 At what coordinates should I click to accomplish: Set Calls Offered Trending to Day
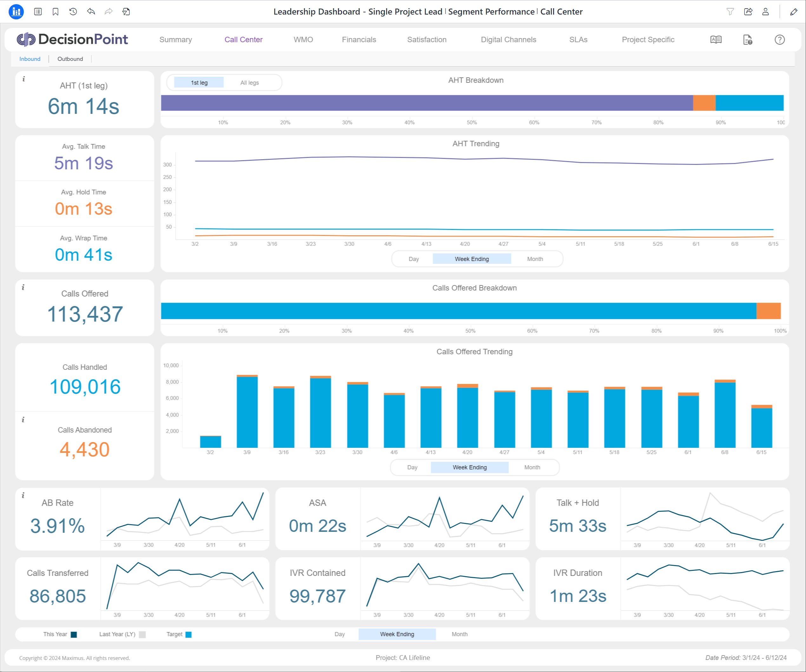point(412,467)
